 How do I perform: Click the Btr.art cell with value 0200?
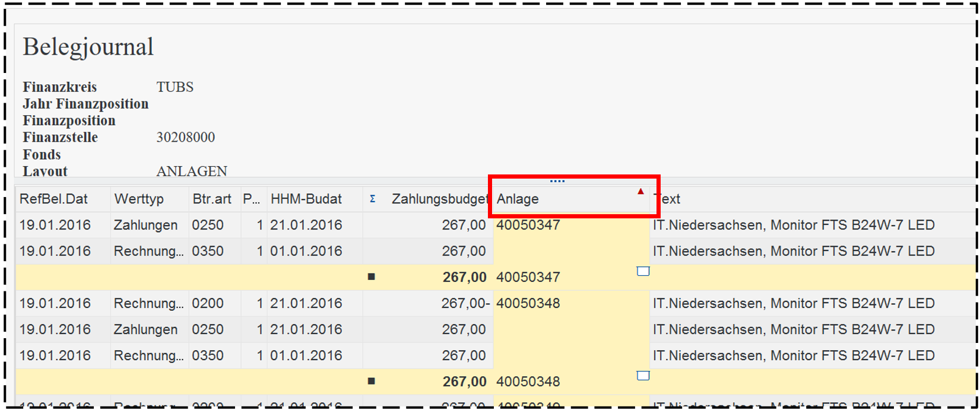click(x=208, y=304)
